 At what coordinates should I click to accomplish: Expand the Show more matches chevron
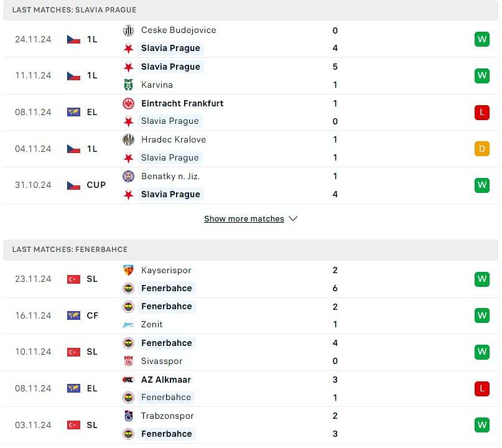tap(293, 218)
